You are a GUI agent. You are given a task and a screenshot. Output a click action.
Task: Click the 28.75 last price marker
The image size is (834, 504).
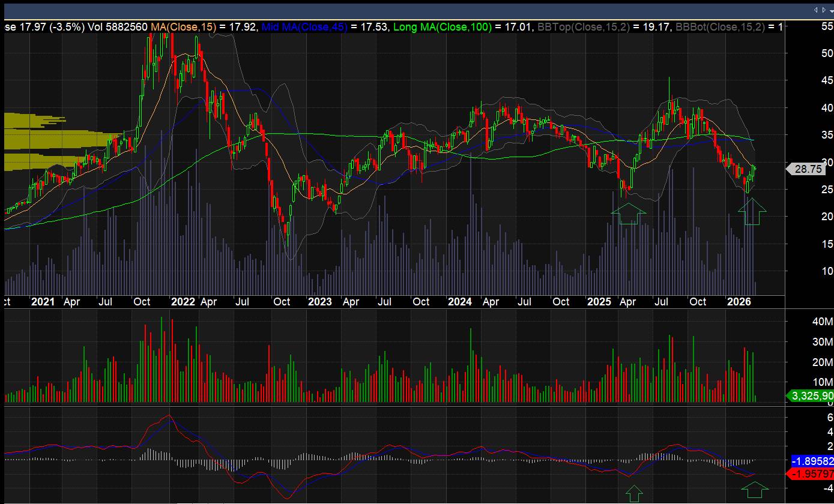pos(807,170)
